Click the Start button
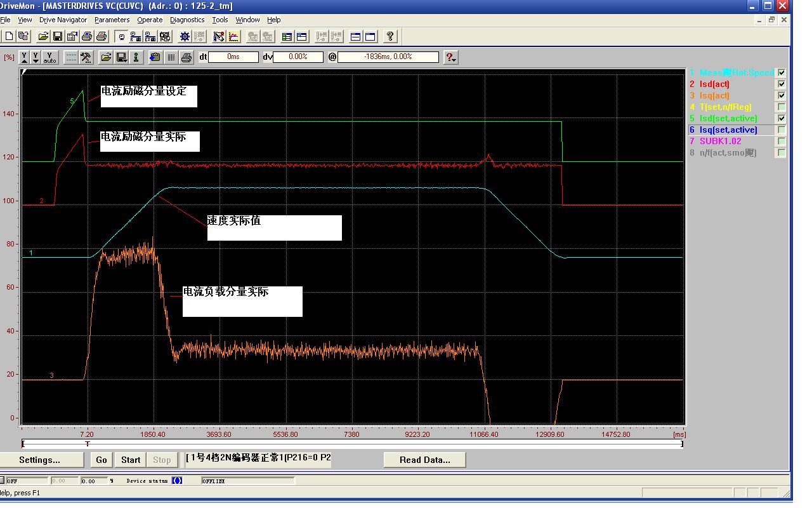Viewport: 812px width, 508px height. (x=131, y=460)
